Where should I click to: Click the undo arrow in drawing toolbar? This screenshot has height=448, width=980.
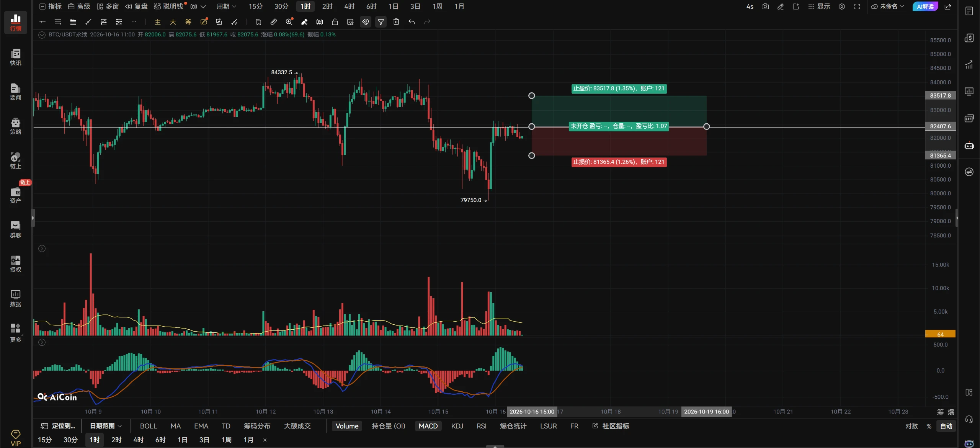412,22
